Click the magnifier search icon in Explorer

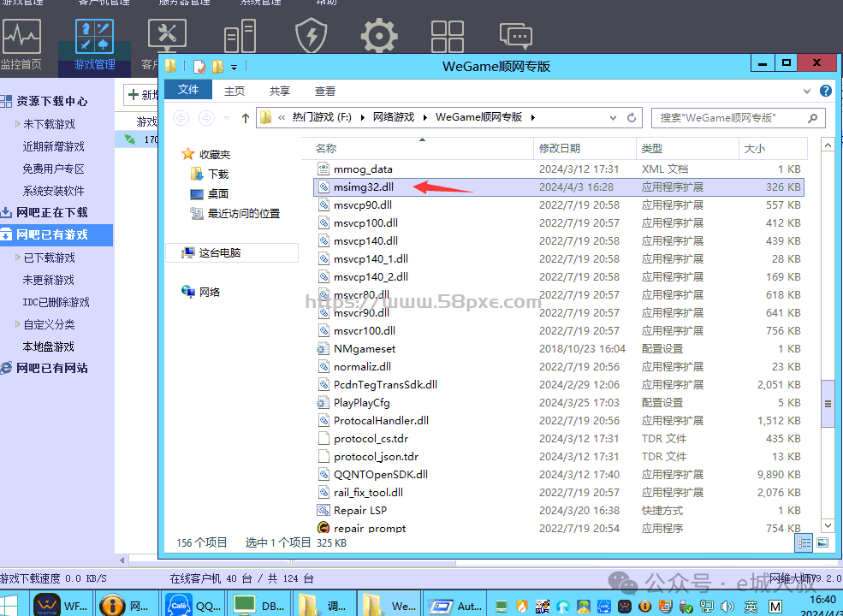click(813, 118)
